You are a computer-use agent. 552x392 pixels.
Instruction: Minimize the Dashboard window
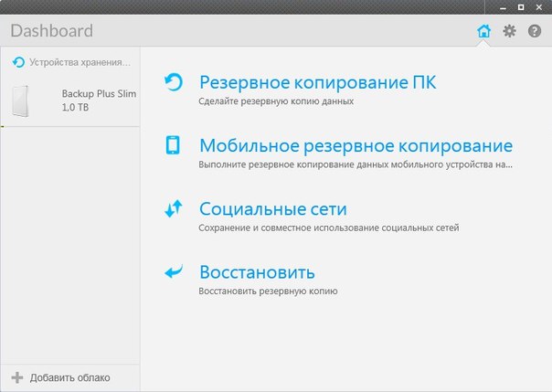[x=502, y=6]
